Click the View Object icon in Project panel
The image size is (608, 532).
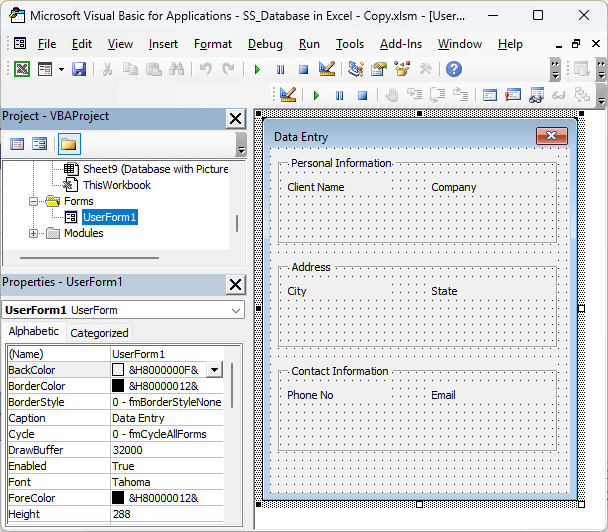[x=40, y=144]
